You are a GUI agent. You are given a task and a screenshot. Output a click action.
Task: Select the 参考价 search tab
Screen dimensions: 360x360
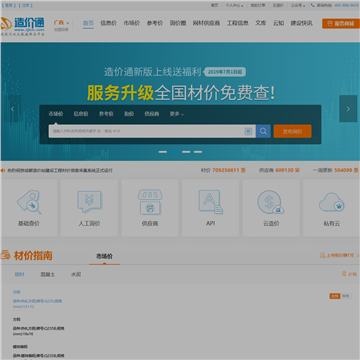[x=106, y=114]
